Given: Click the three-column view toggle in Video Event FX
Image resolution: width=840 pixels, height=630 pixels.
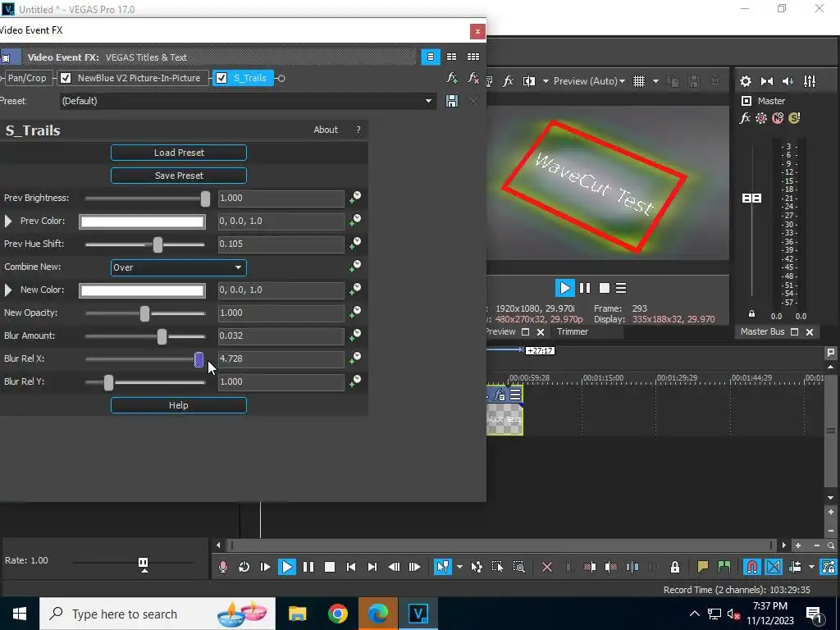Looking at the screenshot, I should coord(473,57).
